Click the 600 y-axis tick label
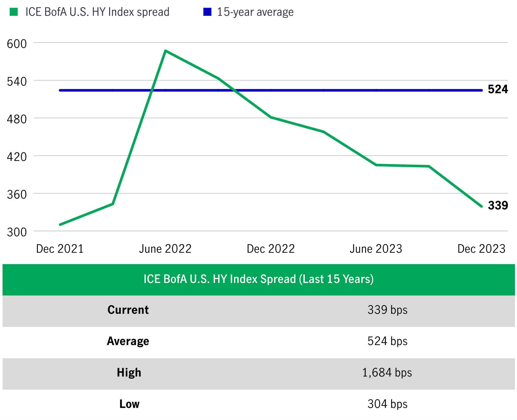The image size is (517, 420). coord(17,44)
